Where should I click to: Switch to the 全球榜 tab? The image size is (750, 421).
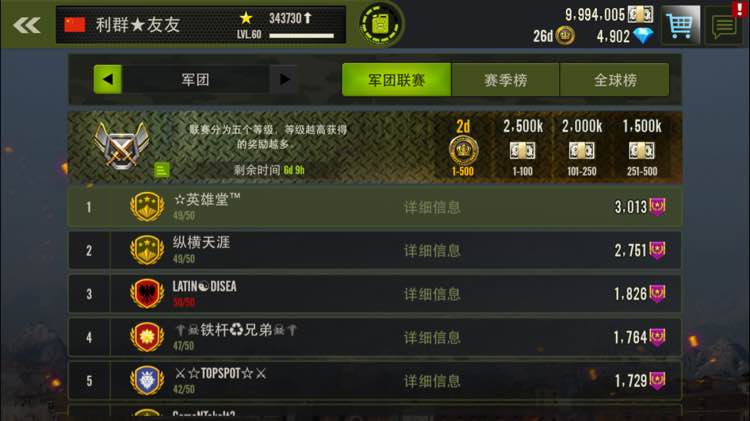point(615,80)
